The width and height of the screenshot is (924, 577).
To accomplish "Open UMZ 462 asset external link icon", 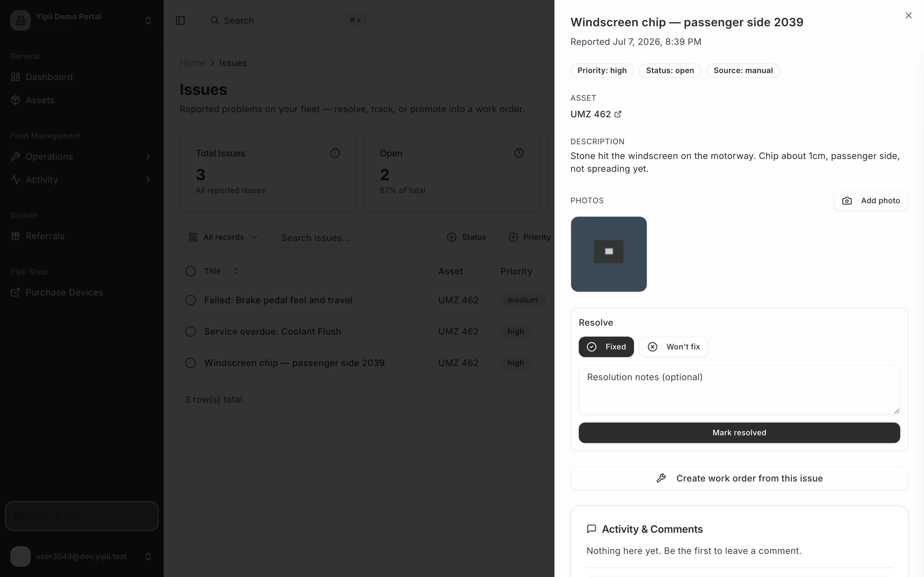I will [618, 114].
